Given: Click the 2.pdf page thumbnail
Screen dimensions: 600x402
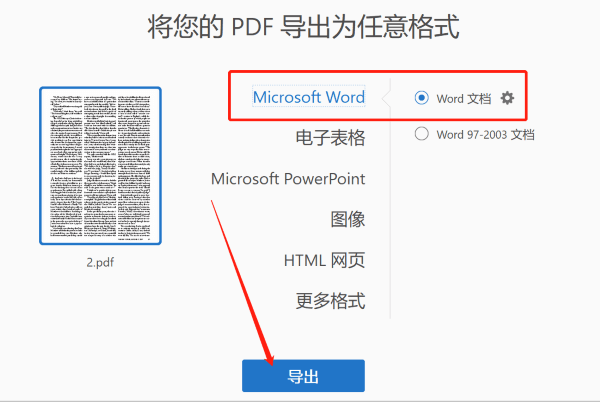Looking at the screenshot, I should [100, 166].
